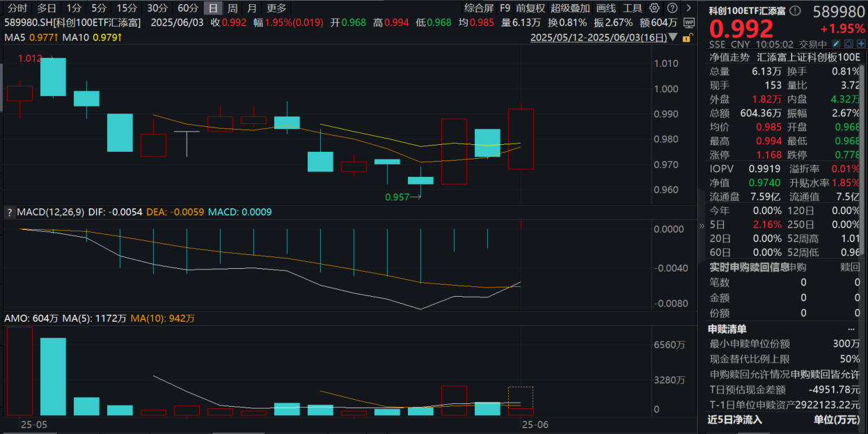Expand the toolbar's right arrow chevron

pyautogui.click(x=687, y=8)
